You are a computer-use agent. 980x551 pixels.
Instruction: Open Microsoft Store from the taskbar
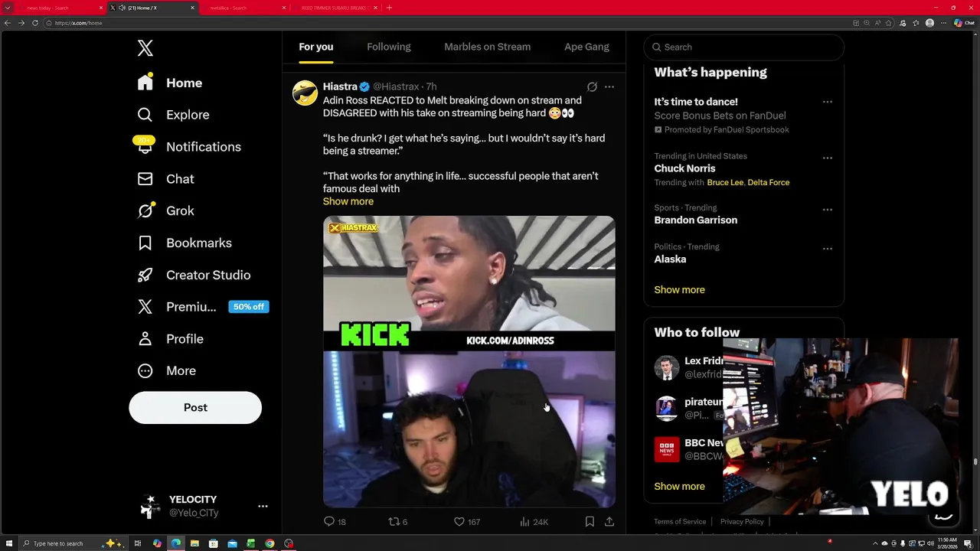coord(214,543)
